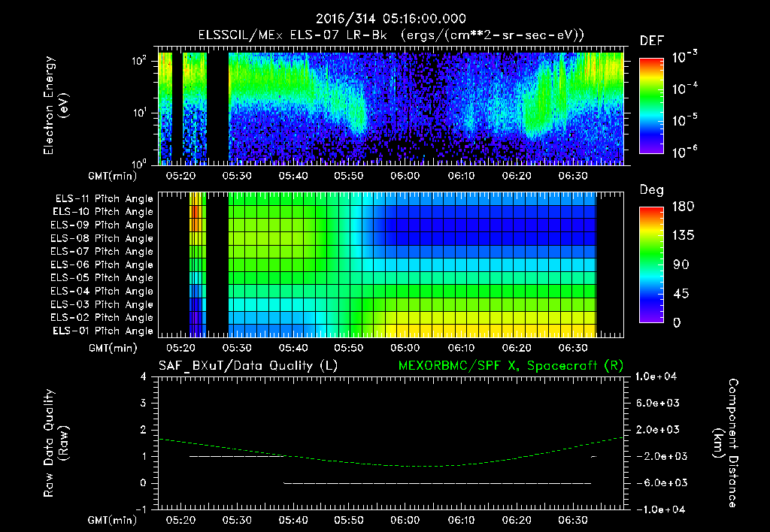
Task: Select the ELS-08 Pitch Angle row label
Action: (102, 238)
